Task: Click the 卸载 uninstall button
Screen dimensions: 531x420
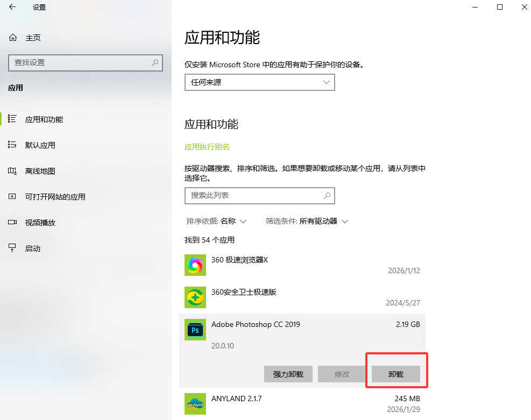Action: click(x=397, y=374)
